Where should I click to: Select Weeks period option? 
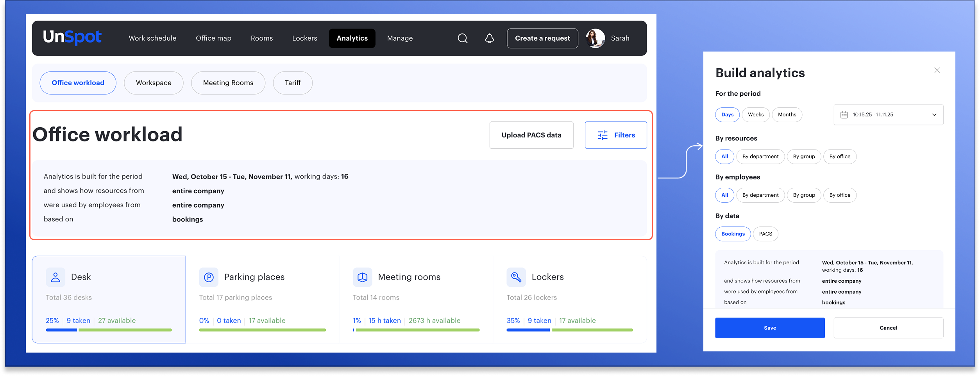click(x=755, y=115)
